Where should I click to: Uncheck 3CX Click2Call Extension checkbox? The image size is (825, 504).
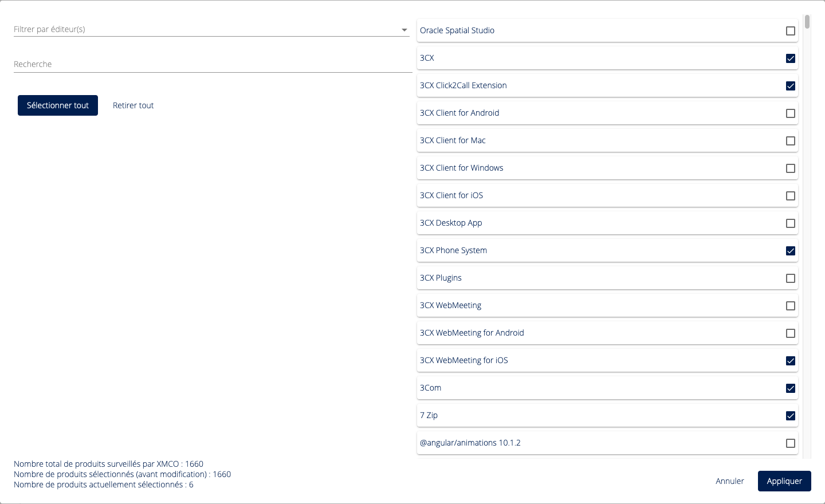[x=791, y=86]
